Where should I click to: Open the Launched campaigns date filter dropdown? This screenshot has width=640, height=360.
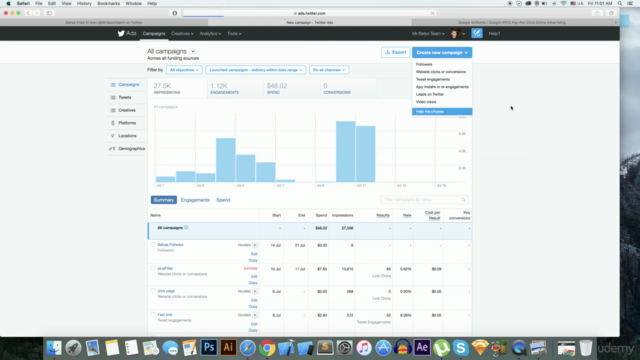pyautogui.click(x=256, y=70)
